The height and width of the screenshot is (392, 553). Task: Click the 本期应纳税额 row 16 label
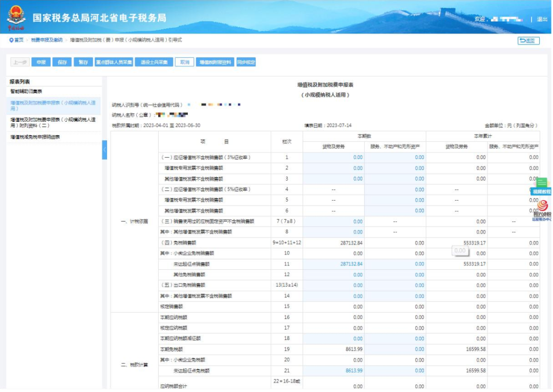[x=174, y=318]
